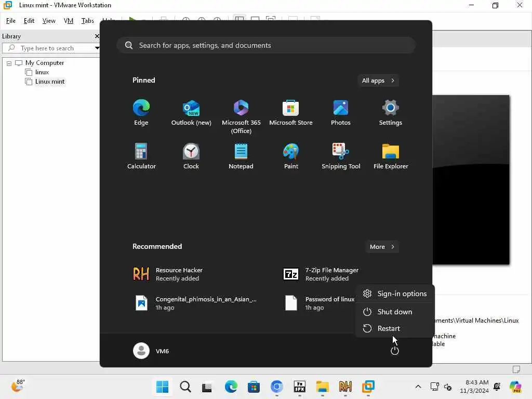
Task: Open the VM6 user account menu
Action: pyautogui.click(x=151, y=351)
